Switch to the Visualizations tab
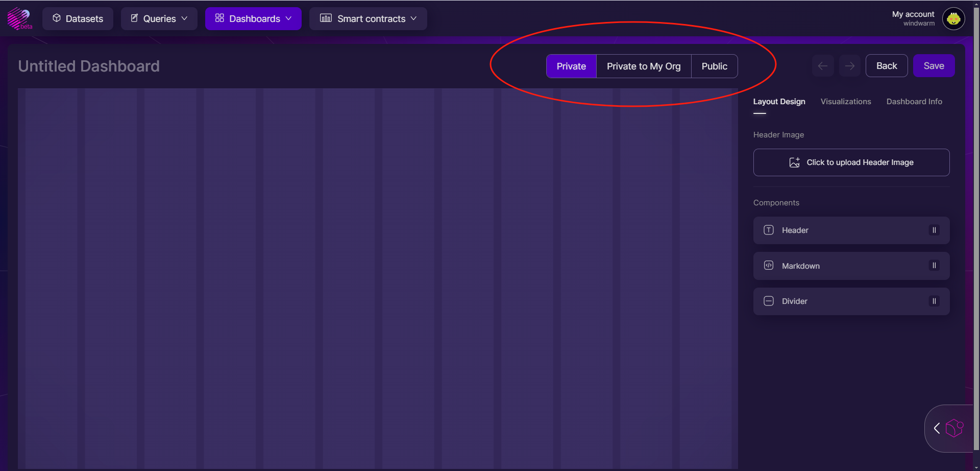980x471 pixels. 845,102
